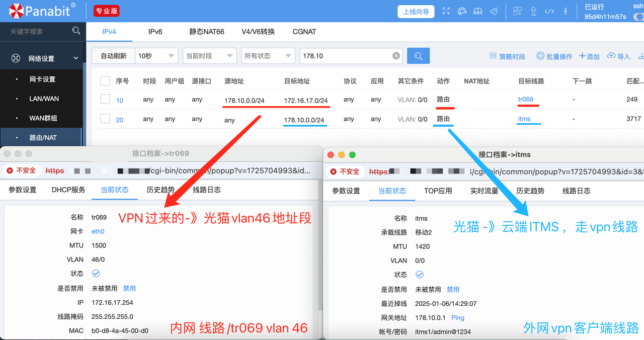The height and width of the screenshot is (340, 644).
Task: Open the 10秒 refresh interval dropdown
Action: click(x=156, y=56)
